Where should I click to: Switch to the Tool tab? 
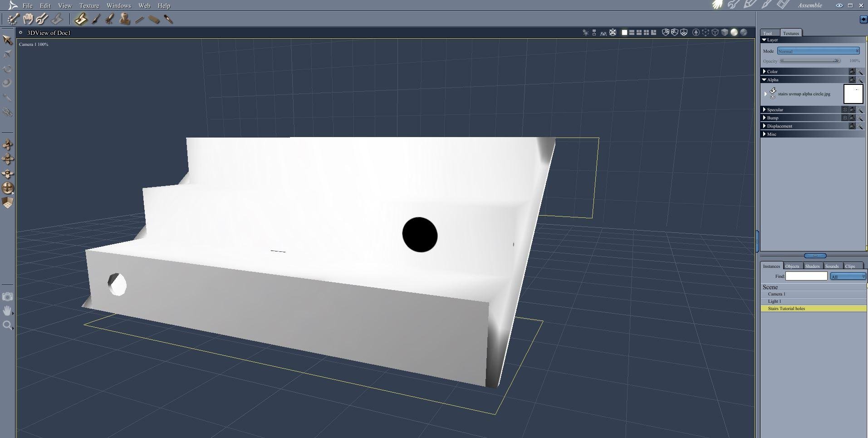click(769, 33)
